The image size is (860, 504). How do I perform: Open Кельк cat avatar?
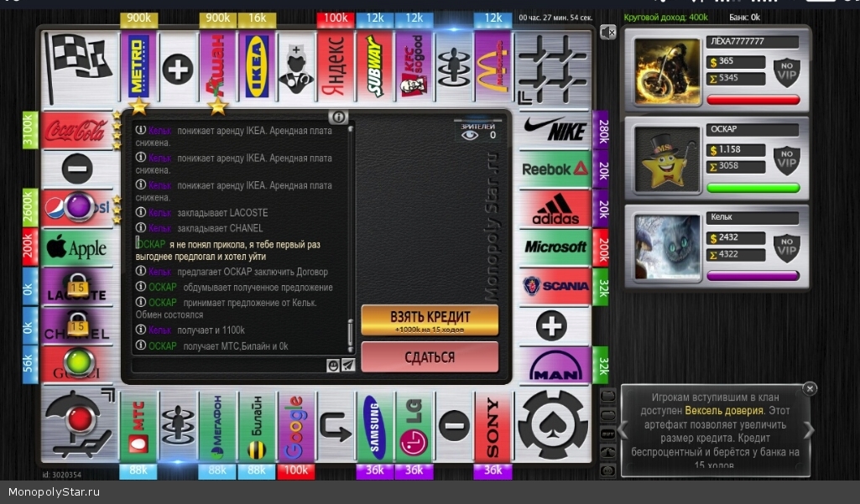click(x=667, y=247)
